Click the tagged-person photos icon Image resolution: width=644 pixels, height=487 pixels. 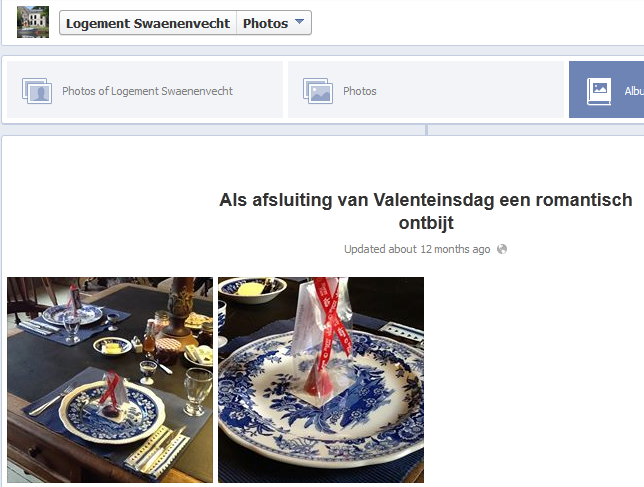37,91
